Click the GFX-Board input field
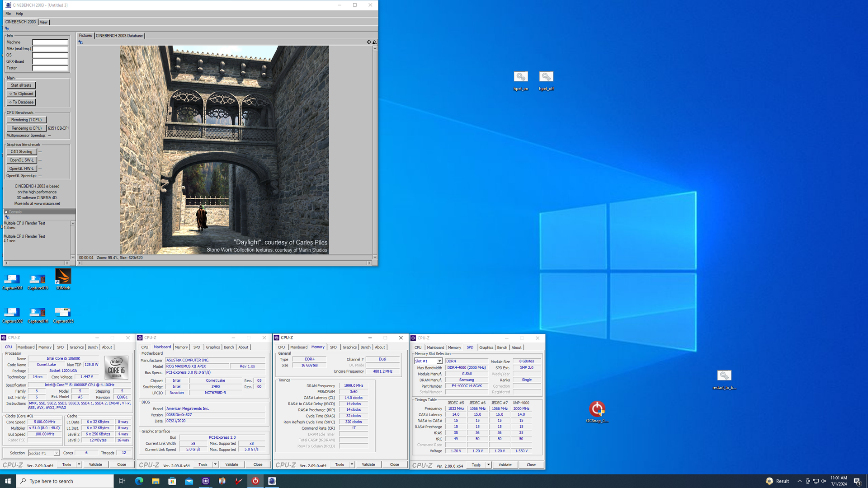868x488 pixels. pos(50,61)
